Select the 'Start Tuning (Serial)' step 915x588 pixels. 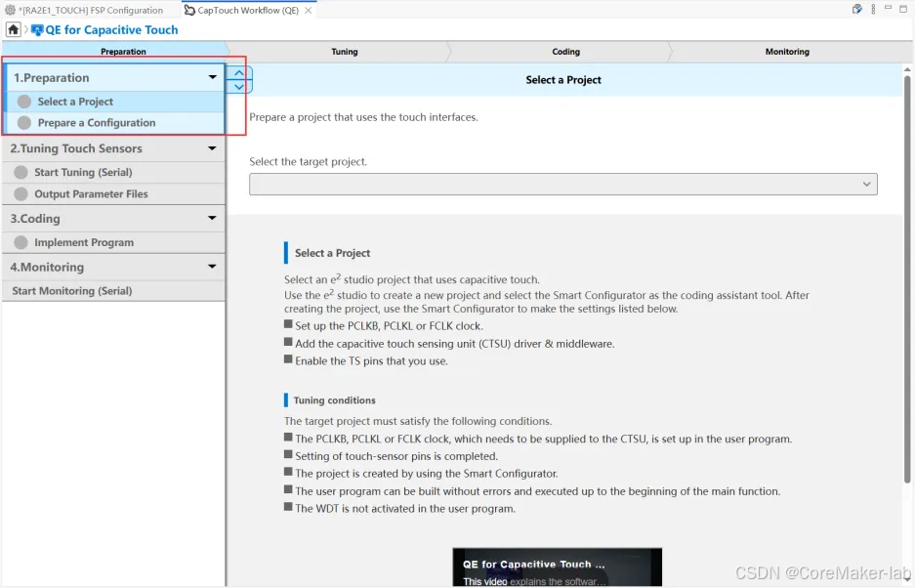[x=113, y=172]
